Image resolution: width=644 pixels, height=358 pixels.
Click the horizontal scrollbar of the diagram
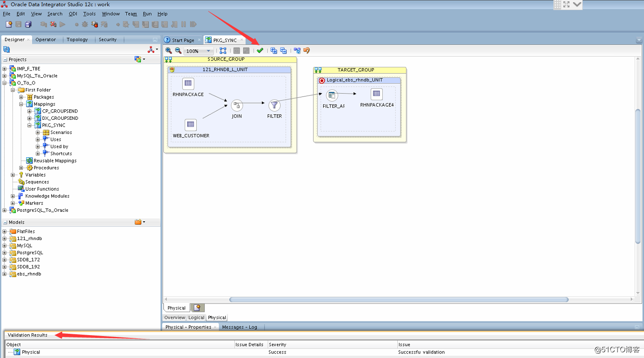point(399,299)
